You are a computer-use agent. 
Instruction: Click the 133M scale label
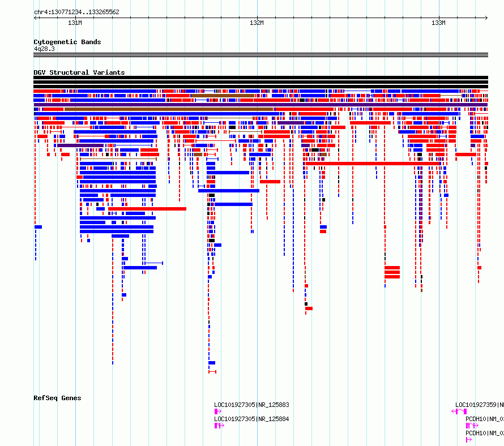[438, 23]
